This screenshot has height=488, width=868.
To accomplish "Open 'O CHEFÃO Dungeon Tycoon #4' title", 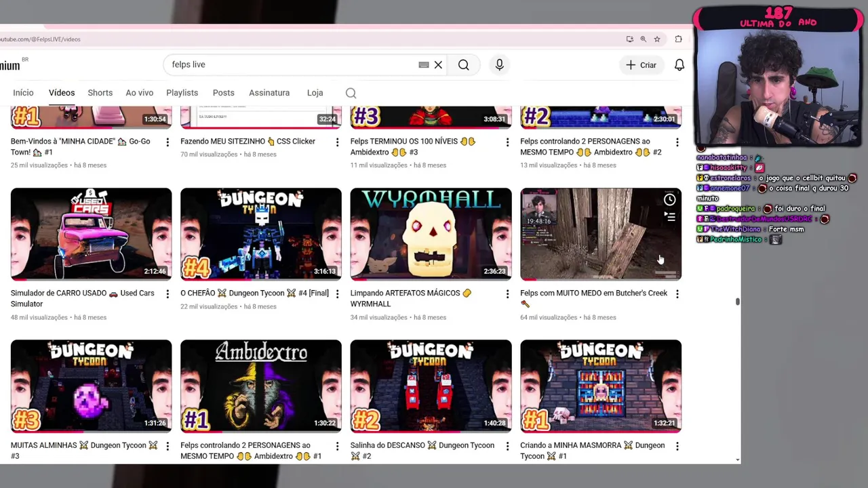I will click(x=254, y=293).
